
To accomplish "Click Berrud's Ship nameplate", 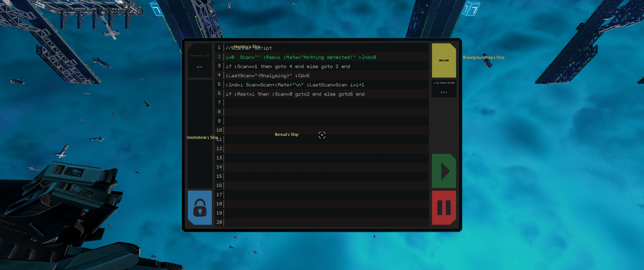I will 286,134.
